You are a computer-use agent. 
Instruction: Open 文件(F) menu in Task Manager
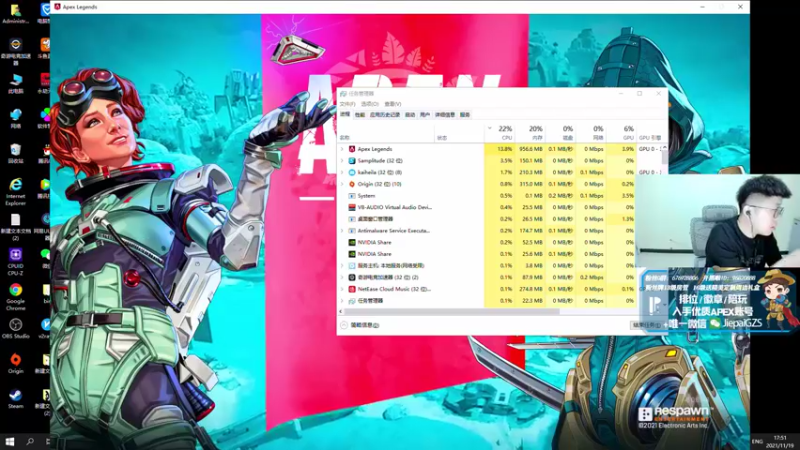click(347, 104)
